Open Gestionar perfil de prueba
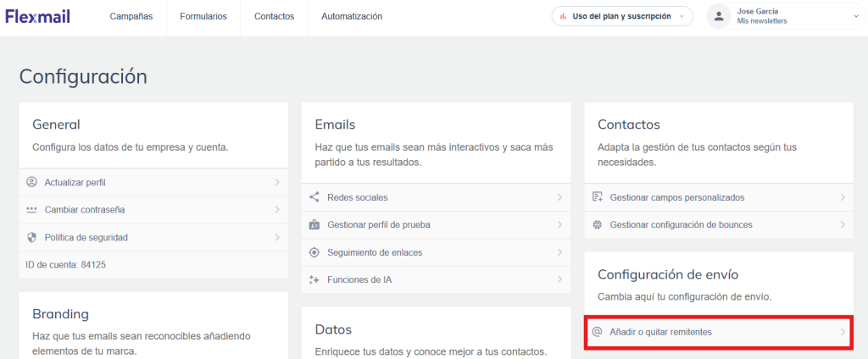Image resolution: width=868 pixels, height=359 pixels. point(437,224)
